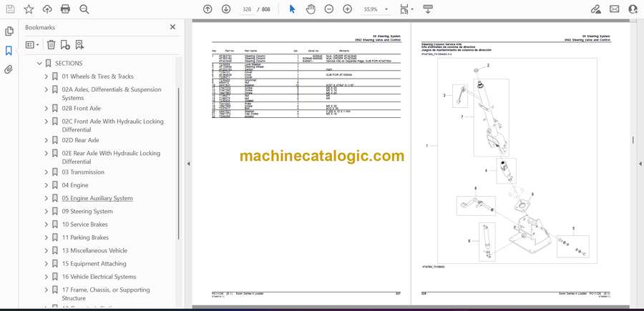The width and height of the screenshot is (644, 311).
Task: Click the page number field showing 328
Action: pyautogui.click(x=247, y=9)
